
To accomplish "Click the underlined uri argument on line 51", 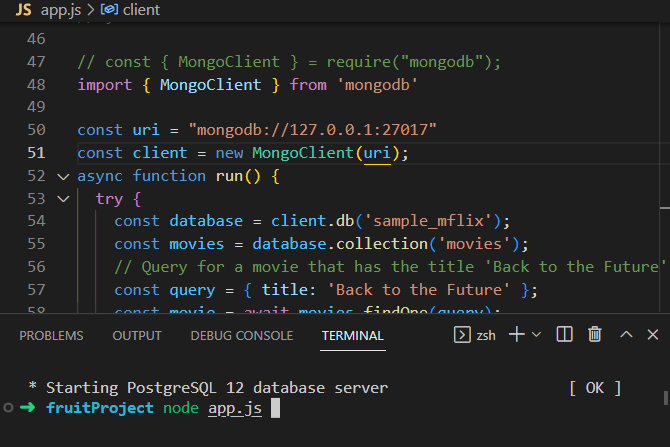I will click(x=377, y=153).
